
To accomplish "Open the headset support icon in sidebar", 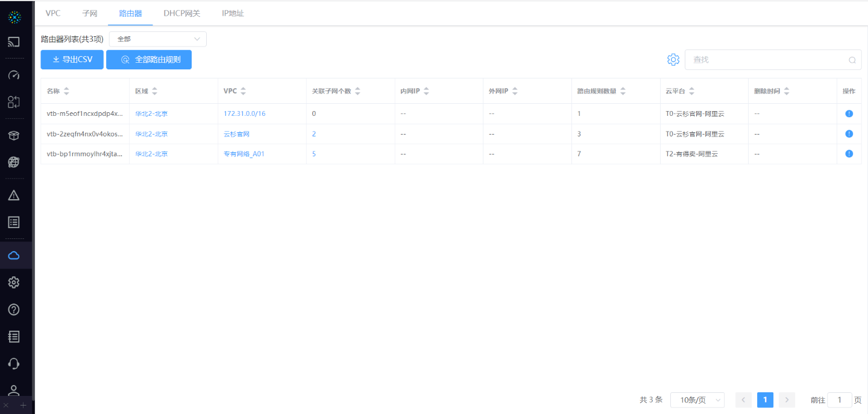I will [14, 363].
